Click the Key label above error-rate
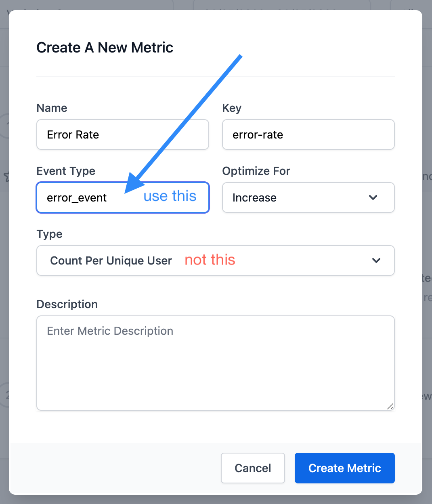Viewport: 432px width, 504px height. [x=232, y=108]
